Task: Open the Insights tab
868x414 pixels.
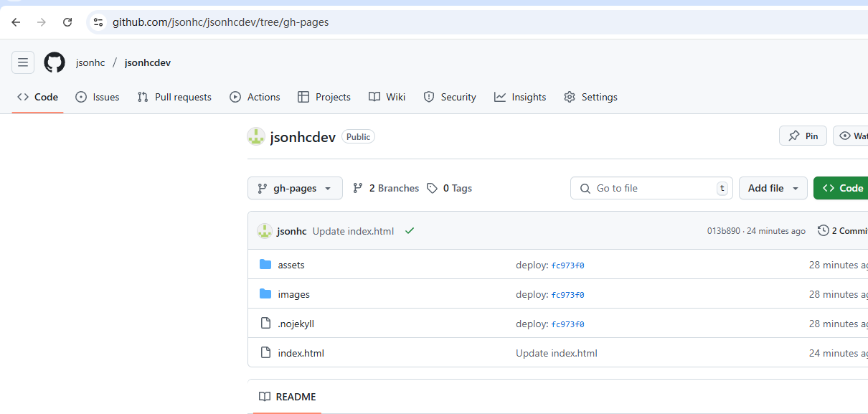Action: 520,97
